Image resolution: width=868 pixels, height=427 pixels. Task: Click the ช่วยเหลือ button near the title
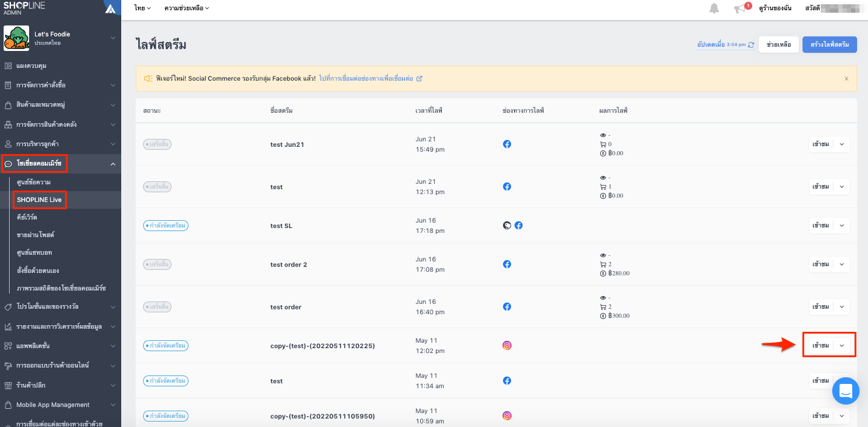(779, 45)
